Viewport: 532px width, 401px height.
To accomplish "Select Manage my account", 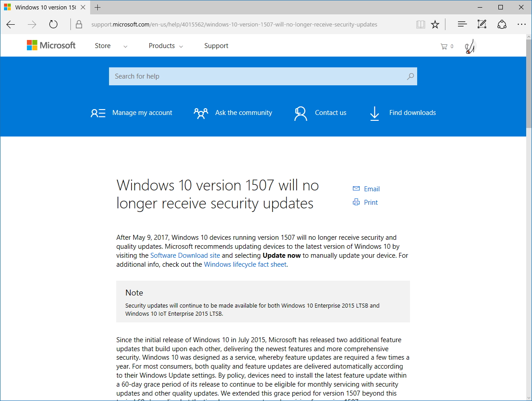I will click(142, 113).
